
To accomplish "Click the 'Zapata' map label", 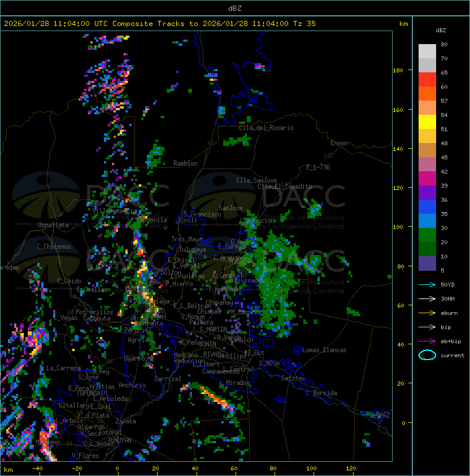I will point(125,421).
